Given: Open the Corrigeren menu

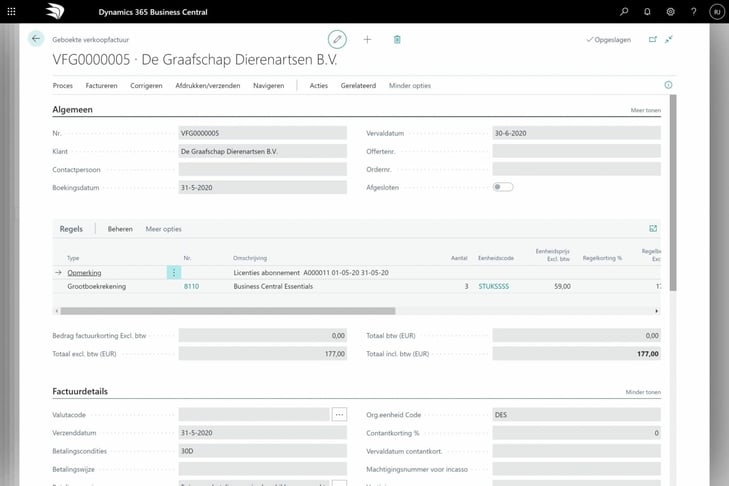Looking at the screenshot, I should click(146, 86).
